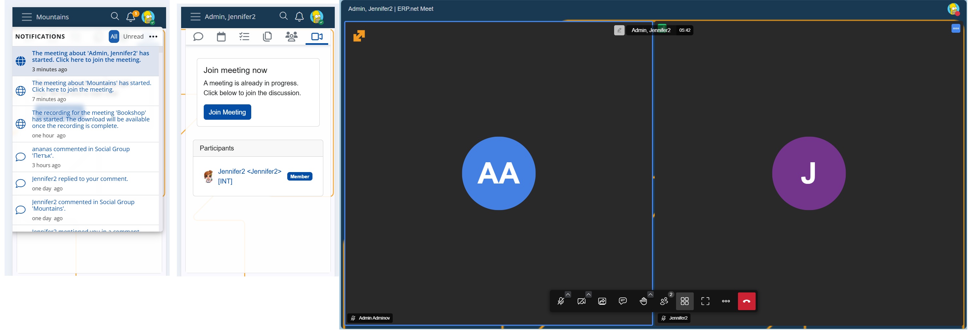The height and width of the screenshot is (333, 980).
Task: Show All notifications filter
Action: [114, 37]
